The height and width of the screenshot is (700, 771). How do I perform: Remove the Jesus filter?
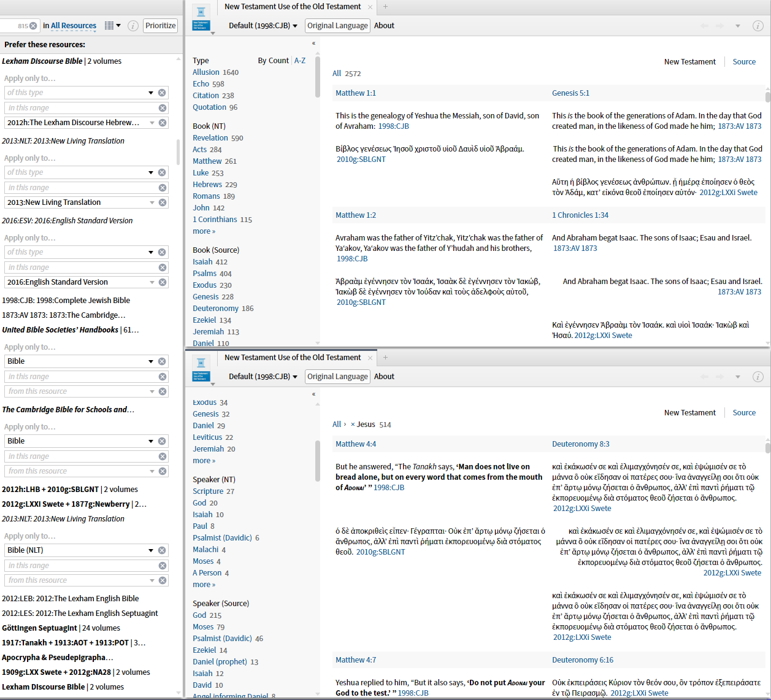pyautogui.click(x=353, y=425)
